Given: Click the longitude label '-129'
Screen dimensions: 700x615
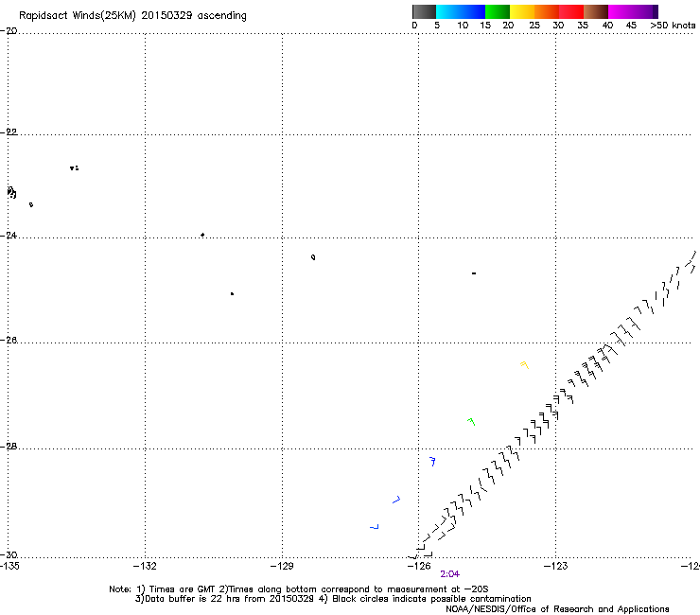Looking at the screenshot, I should [x=282, y=566].
